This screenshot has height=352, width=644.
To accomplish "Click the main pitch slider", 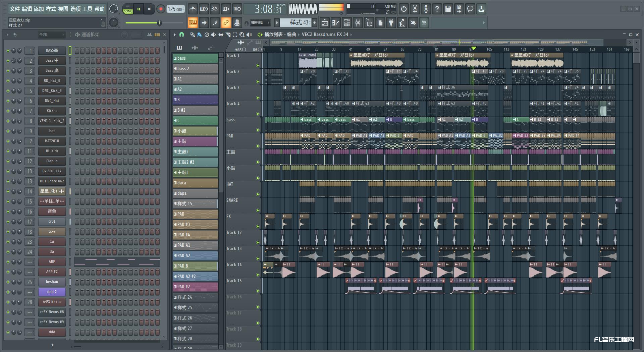I will pos(154,23).
